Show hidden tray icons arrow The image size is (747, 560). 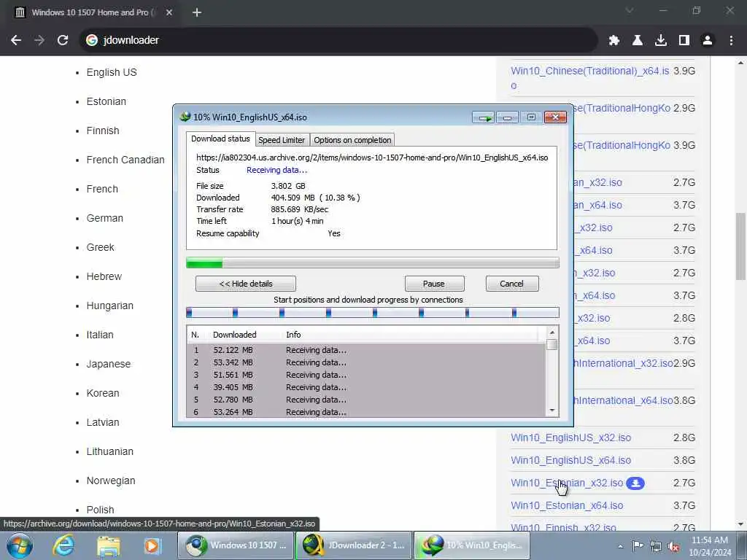tap(620, 546)
